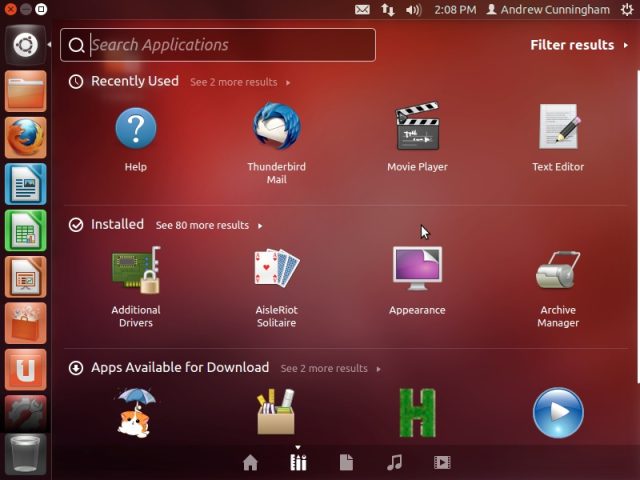
Task: See 80 more Installed results
Action: [209, 225]
